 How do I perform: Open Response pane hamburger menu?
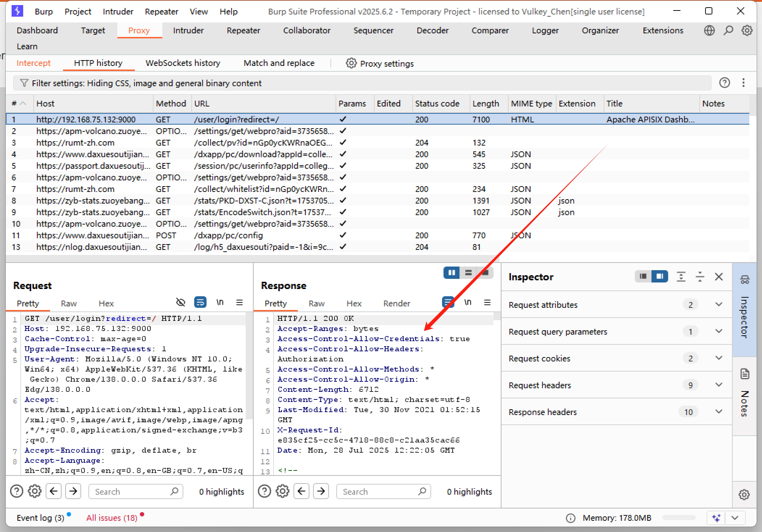coord(487,302)
